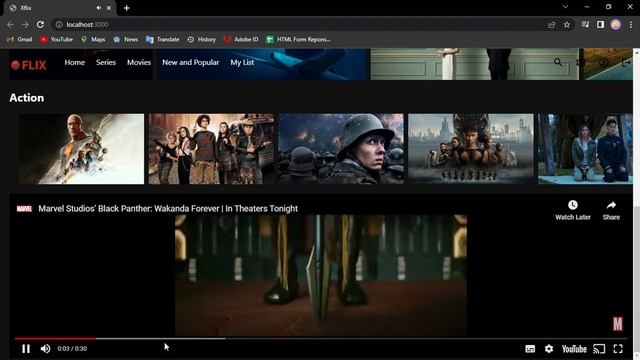Go to New and Popular
This screenshot has height=360, width=640.
(191, 62)
